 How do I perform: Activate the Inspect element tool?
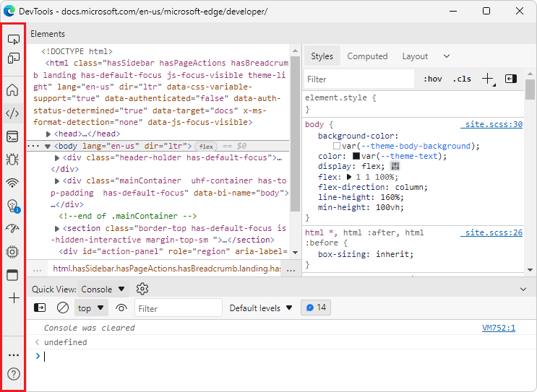pyautogui.click(x=13, y=39)
